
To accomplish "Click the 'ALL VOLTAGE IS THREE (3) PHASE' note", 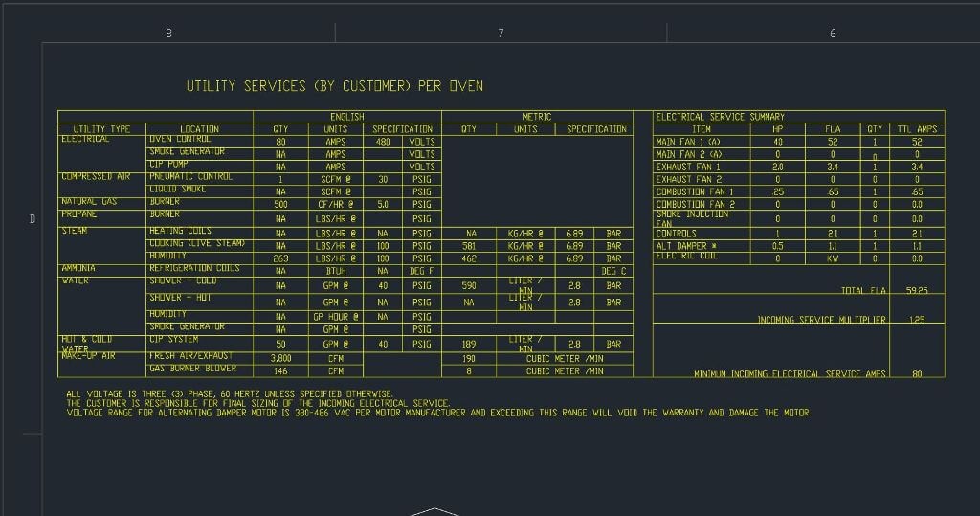I will [230, 394].
